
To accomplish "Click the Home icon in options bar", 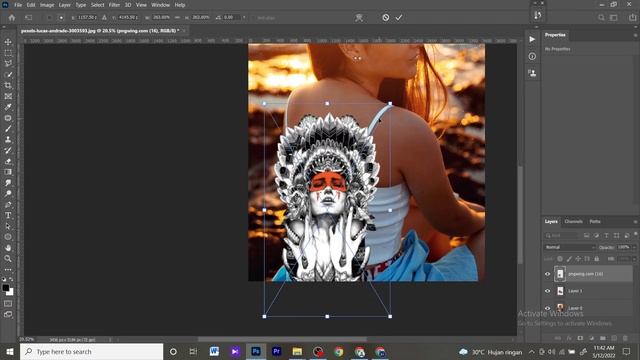I will click(x=12, y=18).
